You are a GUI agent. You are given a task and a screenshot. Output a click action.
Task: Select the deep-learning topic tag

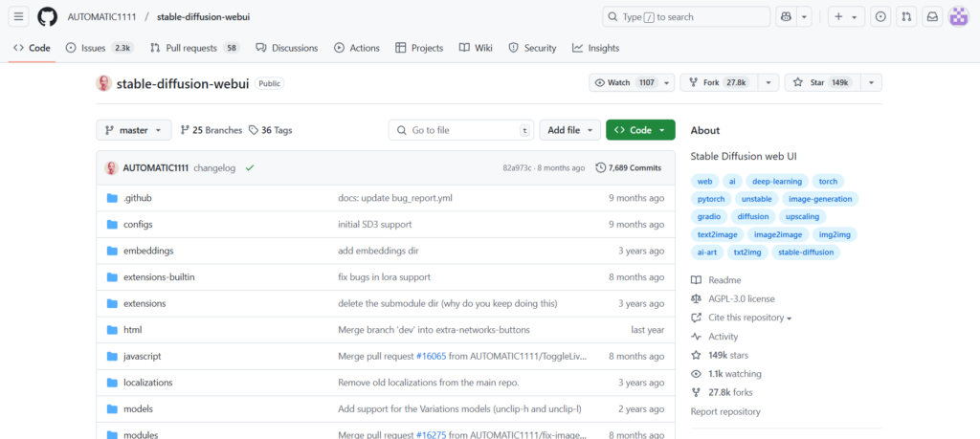pyautogui.click(x=777, y=181)
